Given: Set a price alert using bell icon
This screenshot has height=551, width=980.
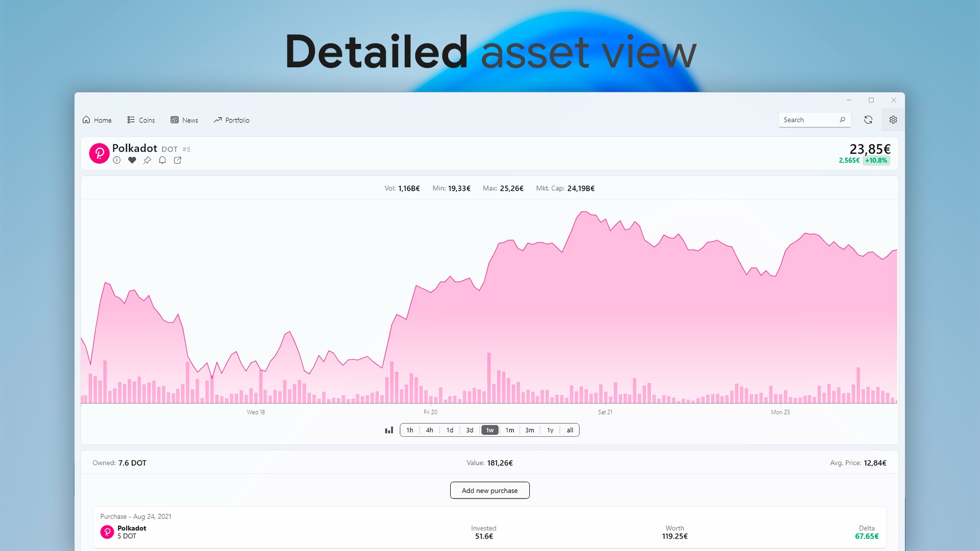Looking at the screenshot, I should pos(162,160).
